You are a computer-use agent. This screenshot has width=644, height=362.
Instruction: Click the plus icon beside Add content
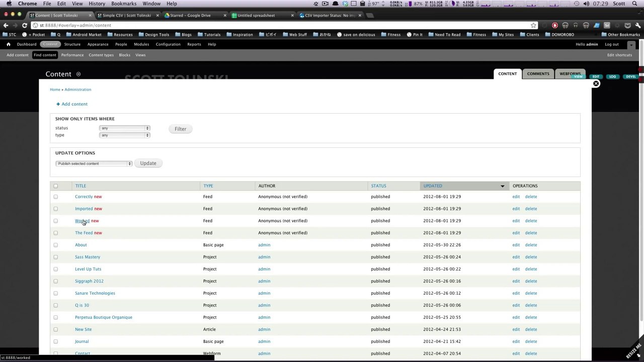(58, 104)
